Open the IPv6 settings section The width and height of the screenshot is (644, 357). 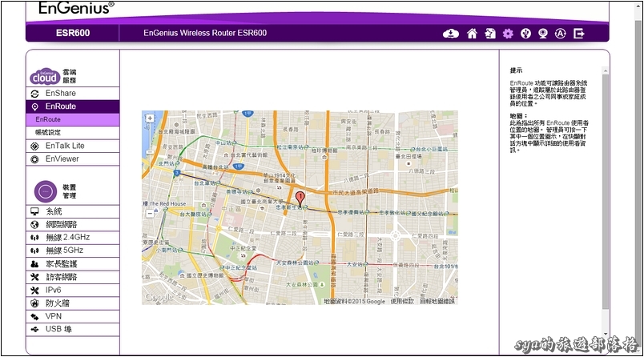click(x=73, y=290)
